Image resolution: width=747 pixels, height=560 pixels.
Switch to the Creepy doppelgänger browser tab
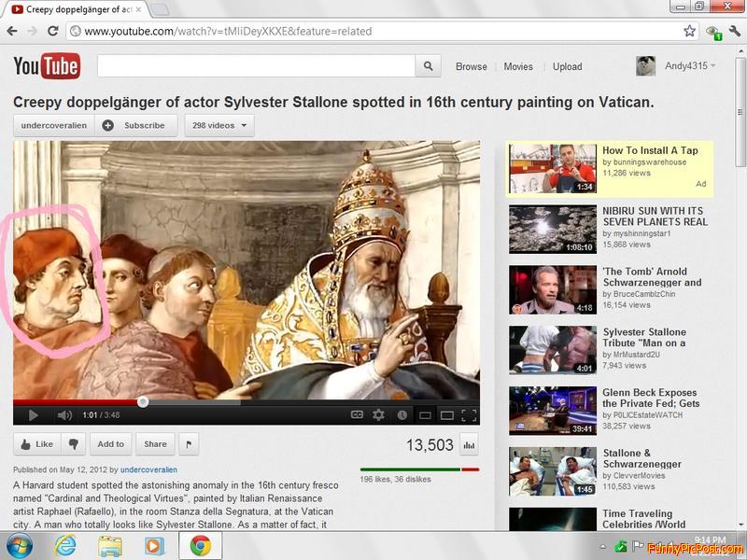tap(78, 9)
